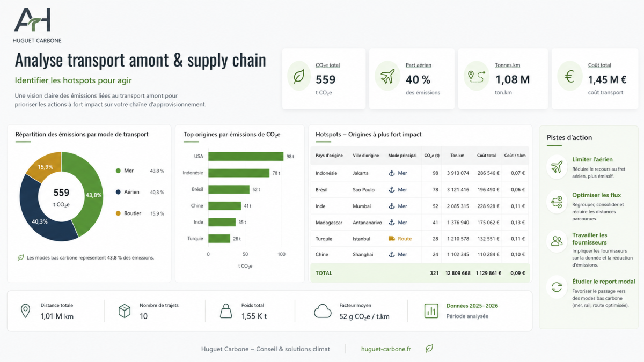Screen dimensions: 644x362
Task: Click the yellow 15,9% donut segment
Action: point(45,166)
